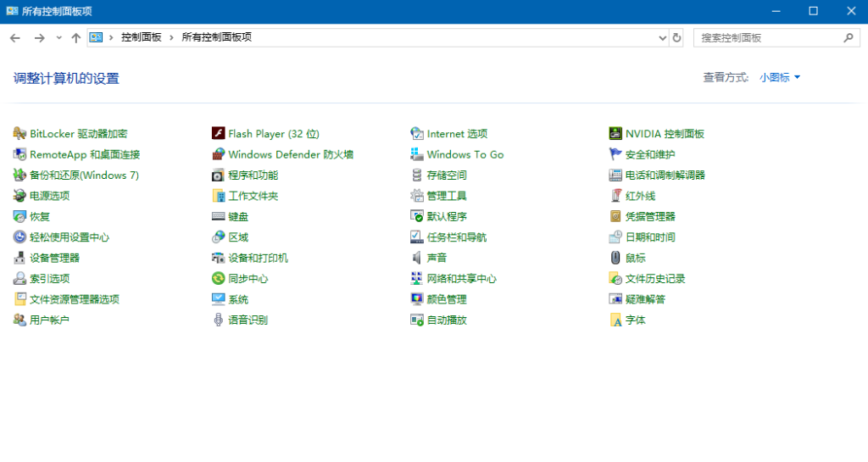Expand chevron after 控制面板 breadcrumb
Image resolution: width=868 pixels, height=462 pixels.
pyautogui.click(x=171, y=37)
